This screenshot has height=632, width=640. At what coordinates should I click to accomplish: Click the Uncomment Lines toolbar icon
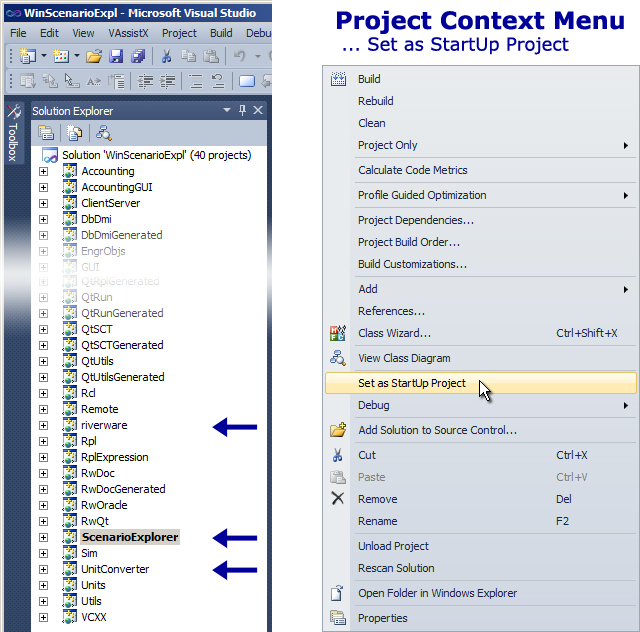coord(218,81)
